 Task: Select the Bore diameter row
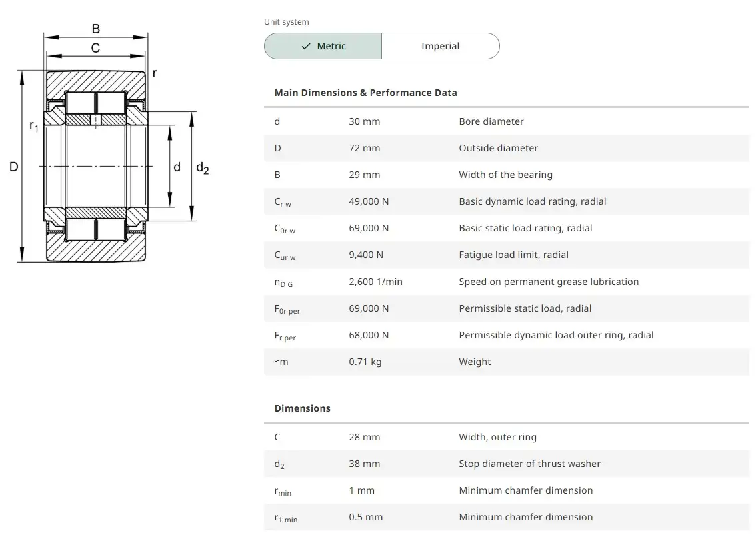click(x=506, y=121)
